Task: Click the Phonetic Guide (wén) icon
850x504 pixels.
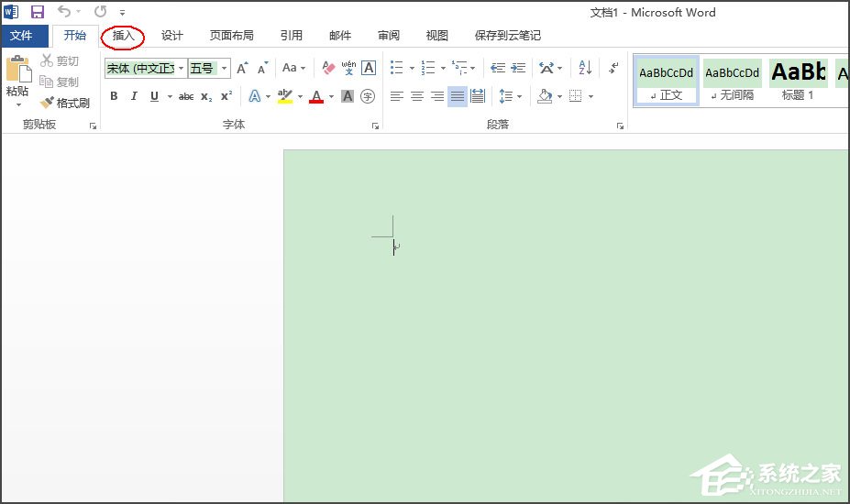Action: click(348, 68)
